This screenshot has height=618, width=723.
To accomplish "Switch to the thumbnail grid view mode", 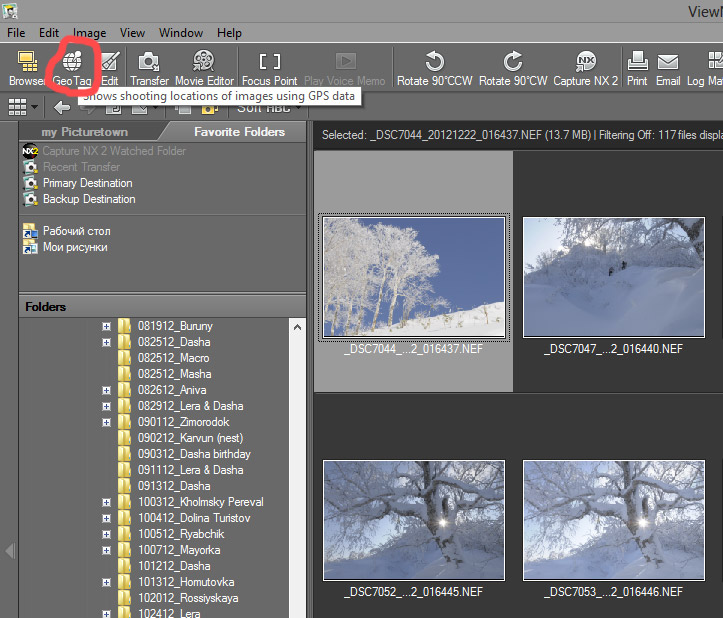I will click(x=18, y=107).
